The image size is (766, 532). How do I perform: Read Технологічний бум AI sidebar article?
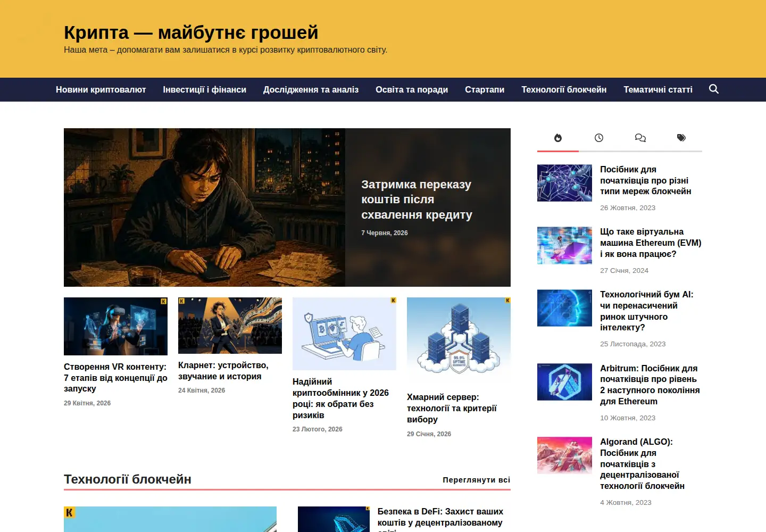pyautogui.click(x=647, y=311)
